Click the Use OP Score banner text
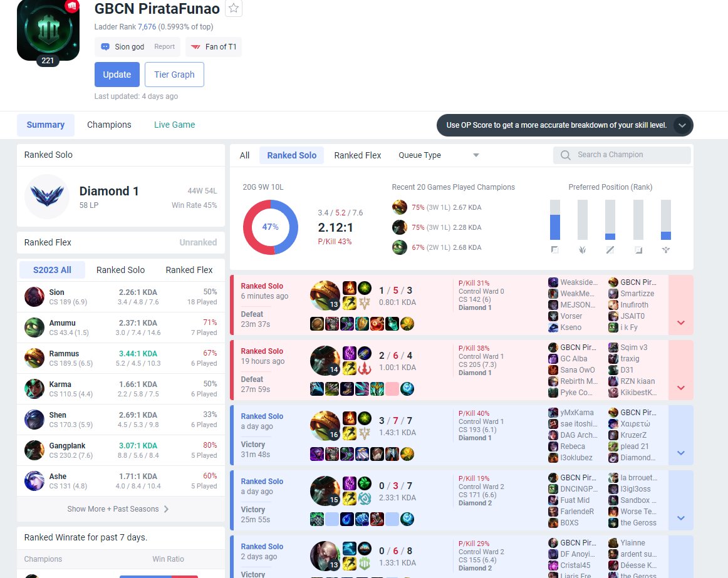The width and height of the screenshot is (728, 578). click(556, 125)
